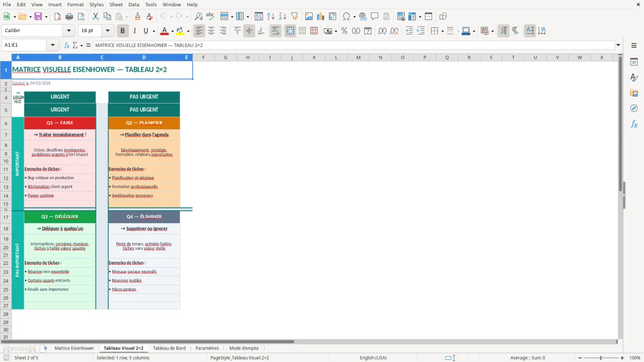Open the Function Wizard
The image size is (644, 362).
pyautogui.click(x=67, y=45)
